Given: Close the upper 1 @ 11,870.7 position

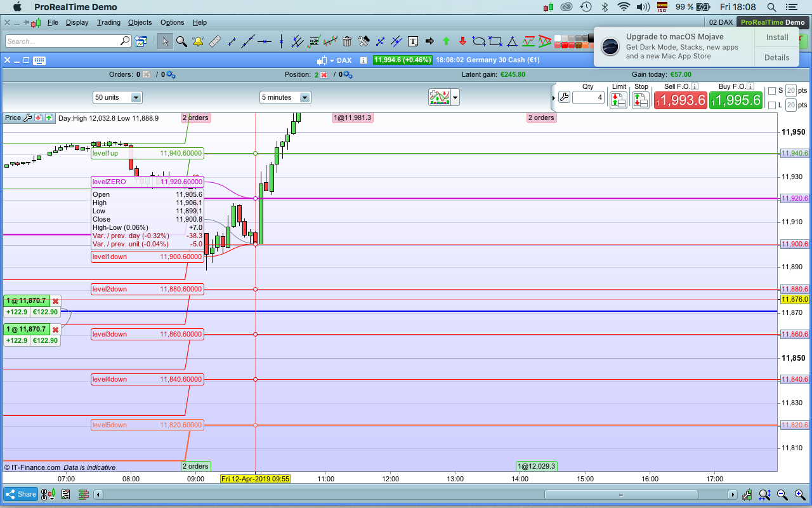Looking at the screenshot, I should pyautogui.click(x=56, y=301).
